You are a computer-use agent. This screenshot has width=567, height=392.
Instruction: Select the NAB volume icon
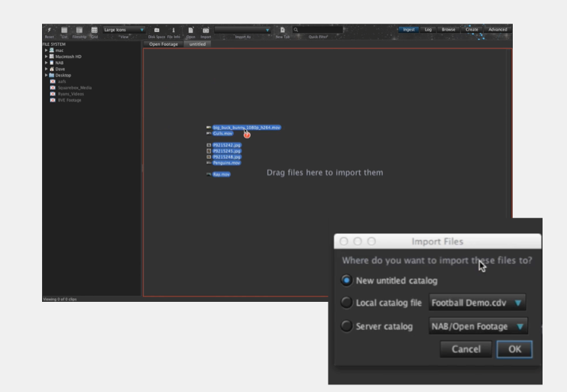click(52, 63)
